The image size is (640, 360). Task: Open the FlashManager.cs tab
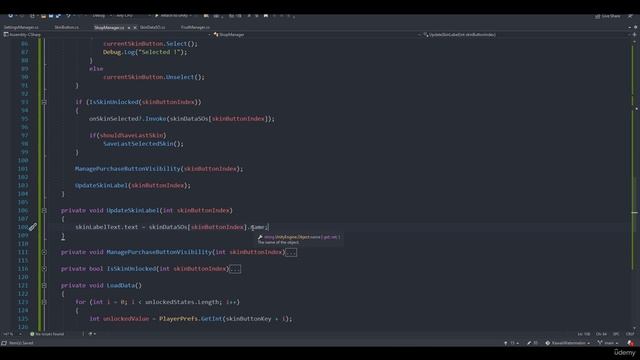(195, 27)
